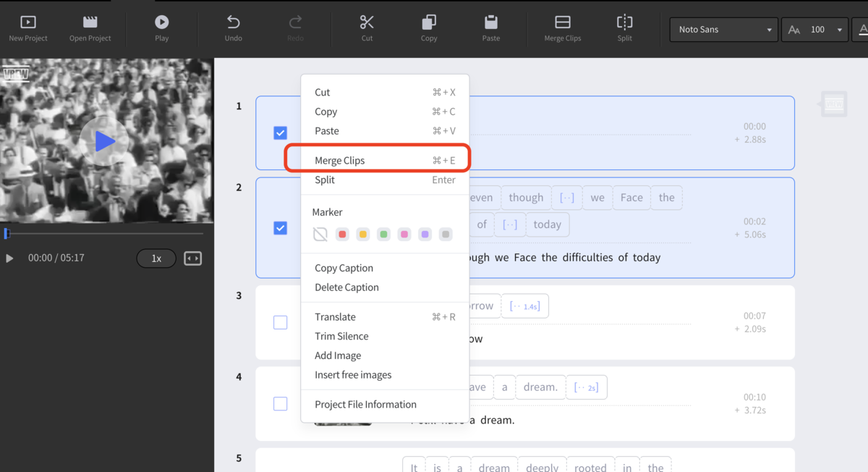Select Split in the context menu
Image resolution: width=868 pixels, height=472 pixels.
click(385, 180)
